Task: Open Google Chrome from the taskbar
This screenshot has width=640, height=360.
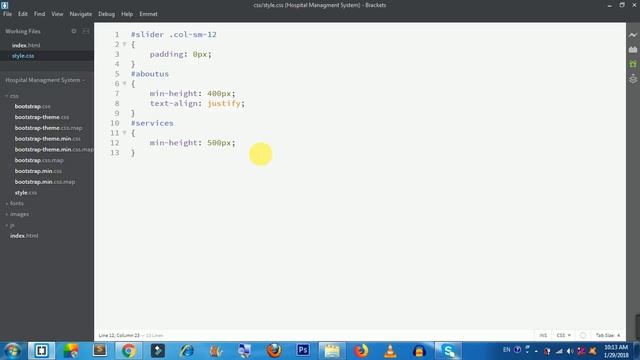Action: point(128,351)
